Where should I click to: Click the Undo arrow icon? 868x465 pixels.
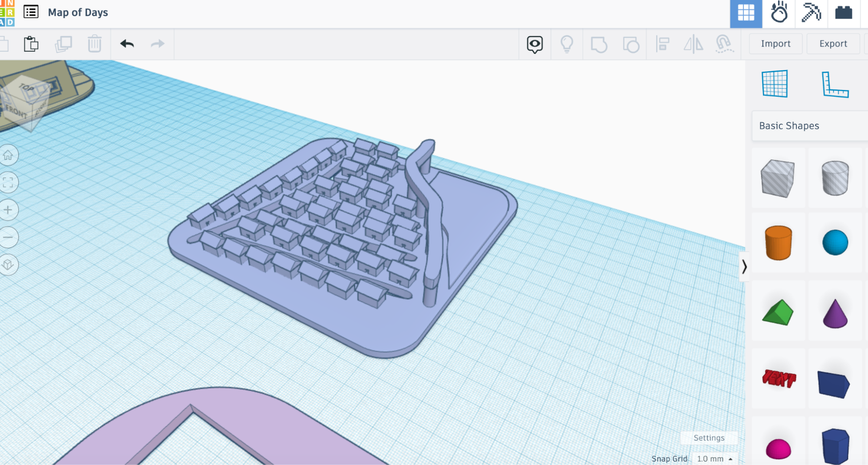coord(127,44)
